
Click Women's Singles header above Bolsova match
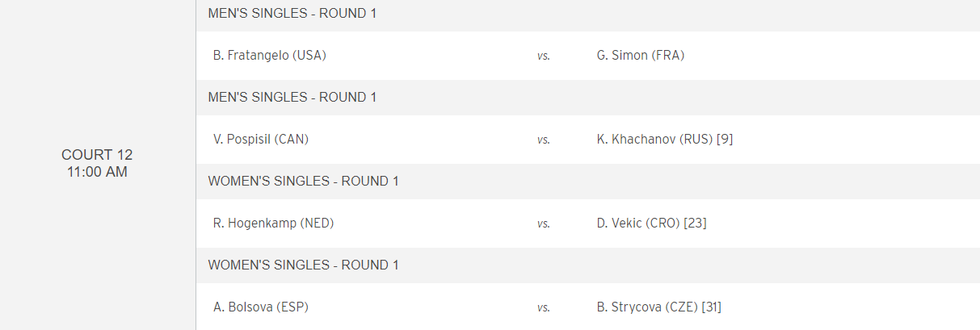(303, 265)
